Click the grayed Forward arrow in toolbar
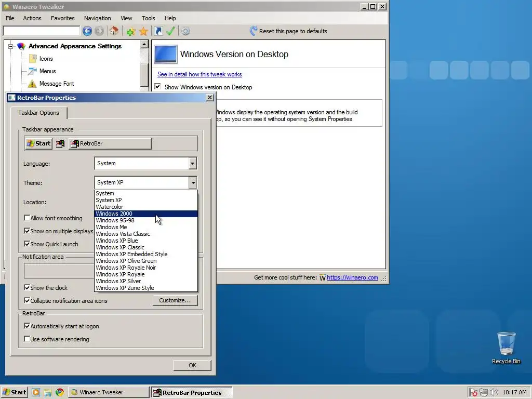Image resolution: width=532 pixels, height=399 pixels. click(99, 31)
